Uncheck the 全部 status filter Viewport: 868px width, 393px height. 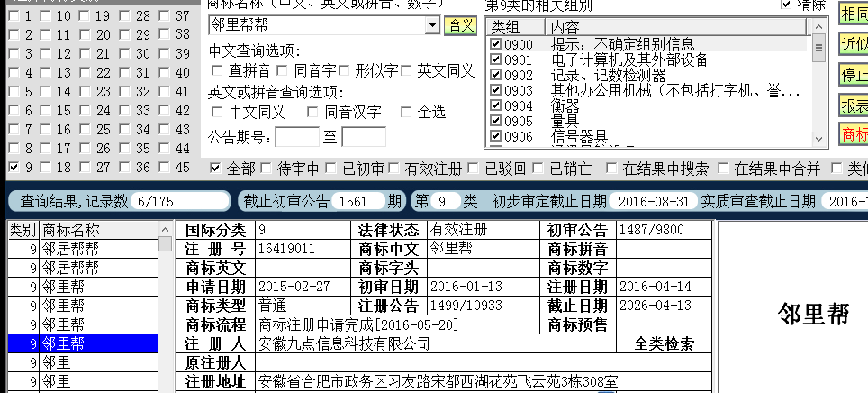click(215, 169)
